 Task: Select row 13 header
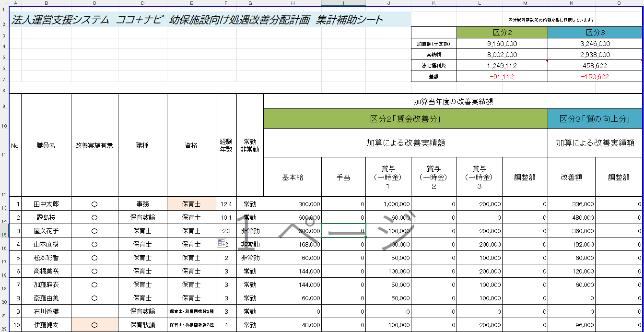coord(5,204)
